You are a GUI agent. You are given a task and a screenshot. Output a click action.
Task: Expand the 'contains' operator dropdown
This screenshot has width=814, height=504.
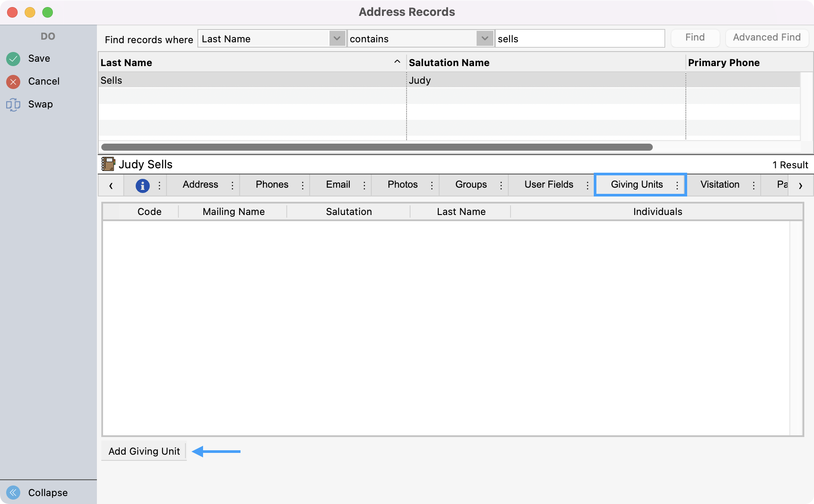(485, 39)
